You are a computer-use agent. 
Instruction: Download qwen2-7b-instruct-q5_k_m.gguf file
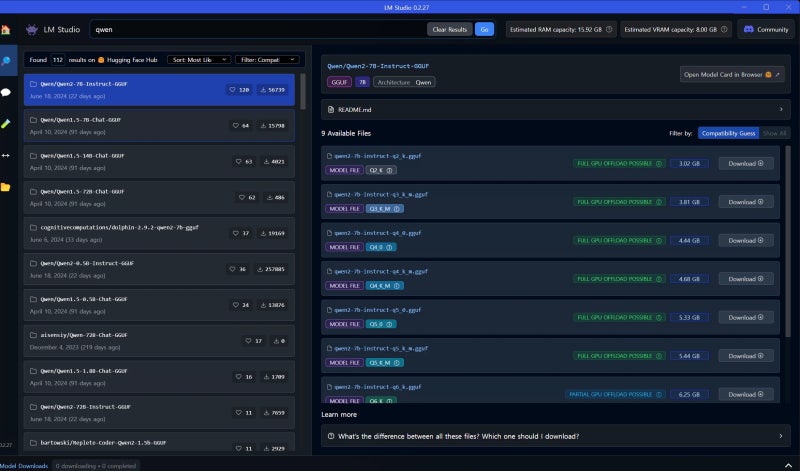[746, 356]
